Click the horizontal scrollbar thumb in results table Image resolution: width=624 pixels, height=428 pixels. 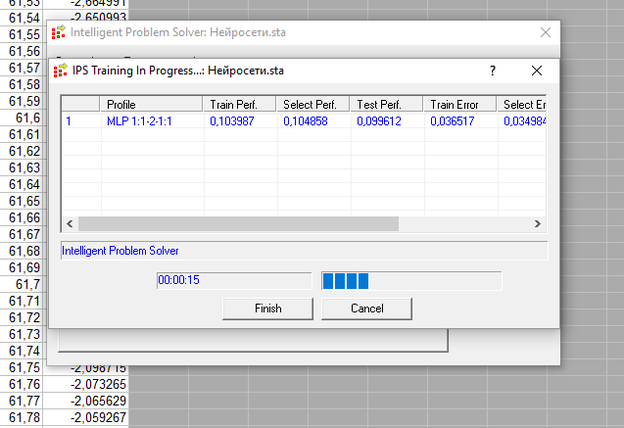[238, 224]
